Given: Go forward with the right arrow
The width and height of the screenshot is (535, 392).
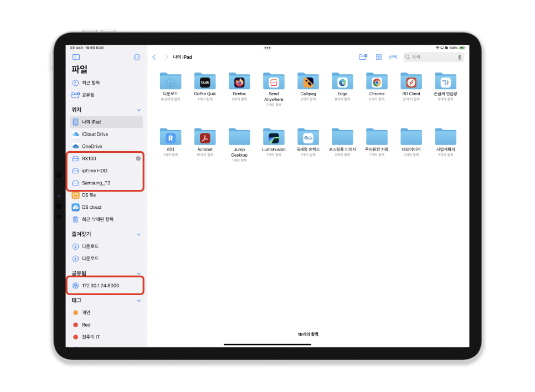Looking at the screenshot, I should tap(166, 57).
